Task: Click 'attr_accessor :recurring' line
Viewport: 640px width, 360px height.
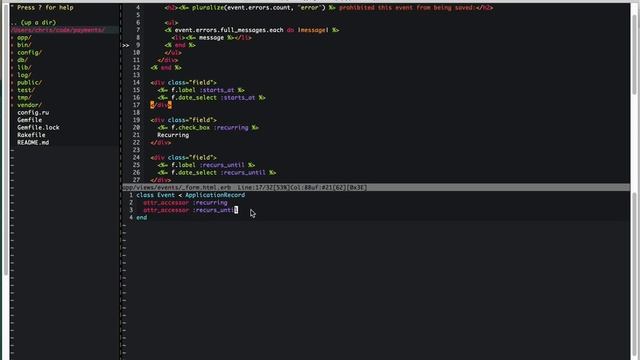Action: [x=185, y=202]
